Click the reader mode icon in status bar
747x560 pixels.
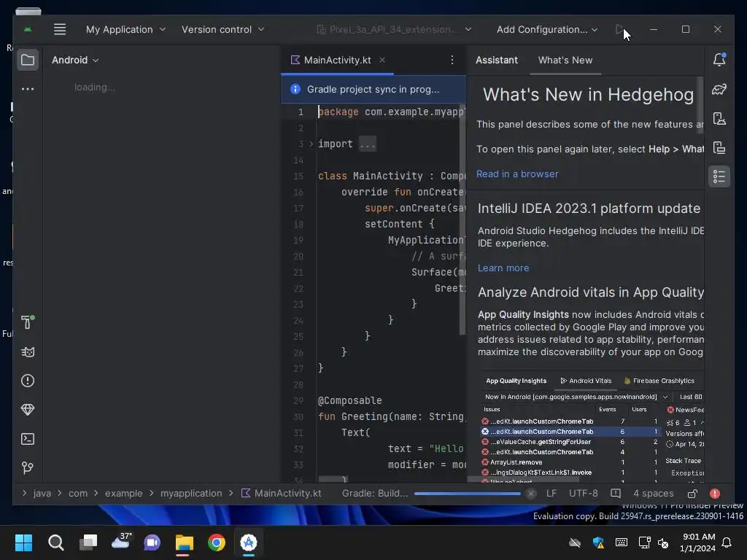pyautogui.click(x=616, y=494)
